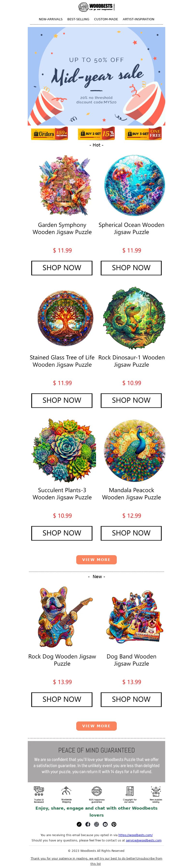Click VIEW MORE below Hot section
This screenshot has height=868, width=193.
click(x=96, y=560)
